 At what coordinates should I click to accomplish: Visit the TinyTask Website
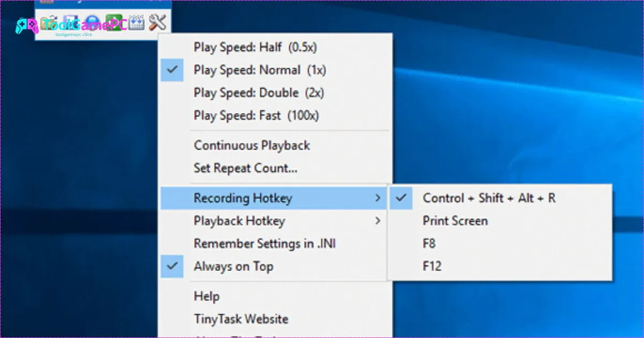click(241, 318)
